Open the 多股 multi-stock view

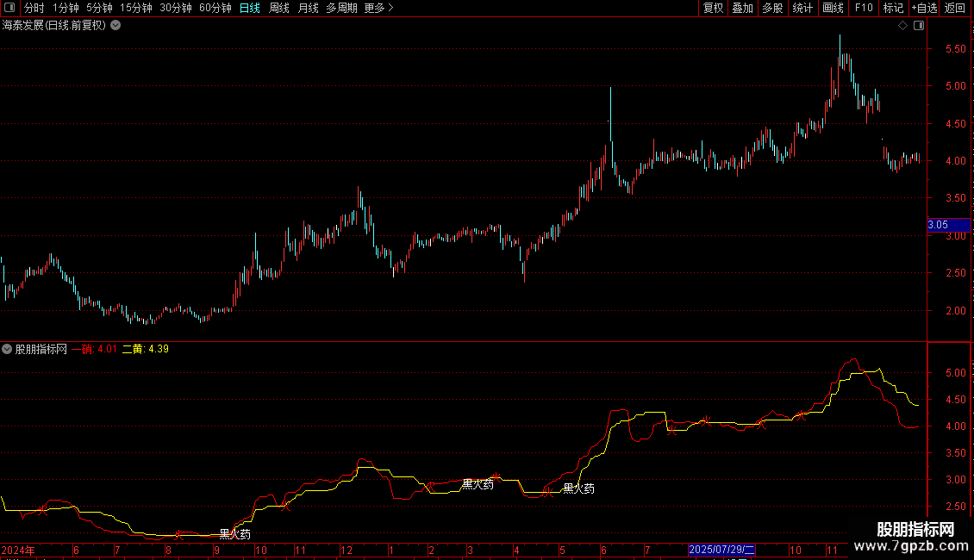click(772, 8)
